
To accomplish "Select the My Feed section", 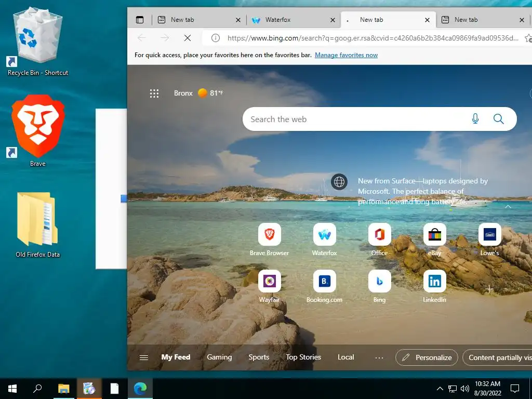I will [176, 357].
